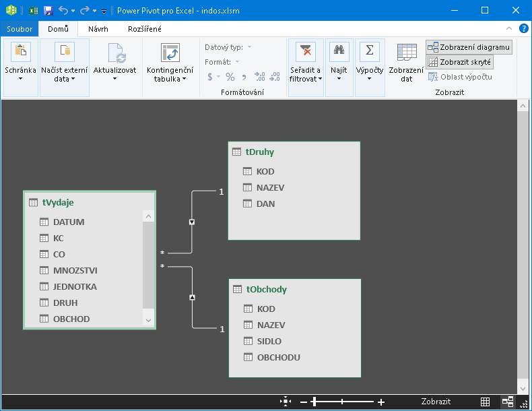Image resolution: width=532 pixels, height=411 pixels.
Task: Select the MNOZSTVI field in tVydaje
Action: click(75, 270)
